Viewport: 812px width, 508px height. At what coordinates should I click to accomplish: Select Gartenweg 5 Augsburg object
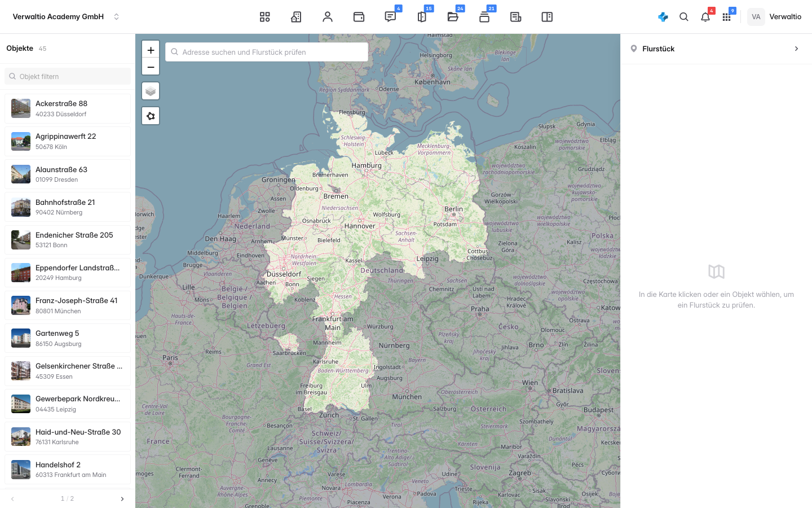(68, 338)
